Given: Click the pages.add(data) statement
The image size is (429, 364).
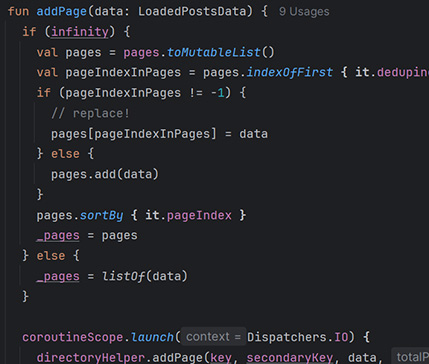Looking at the screenshot, I should pyautogui.click(x=105, y=175).
